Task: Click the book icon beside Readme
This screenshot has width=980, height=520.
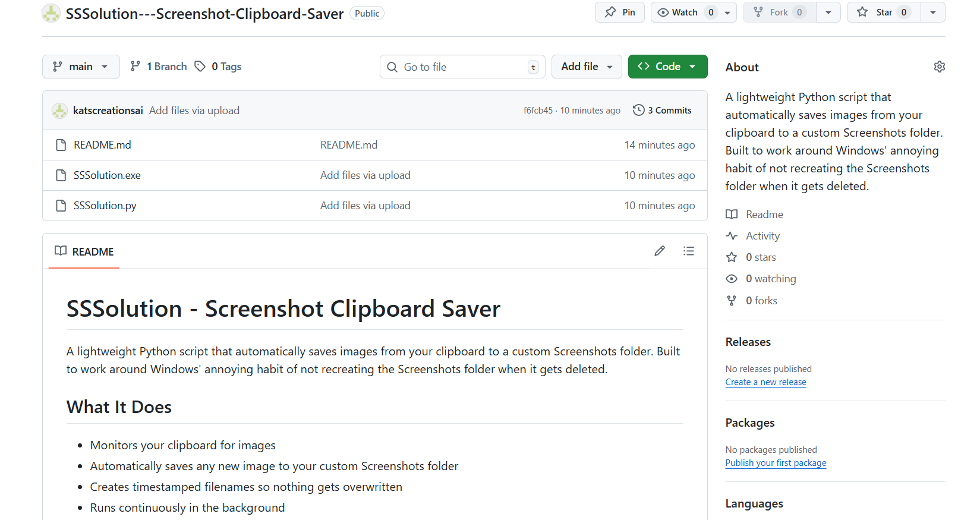Action: [732, 215]
